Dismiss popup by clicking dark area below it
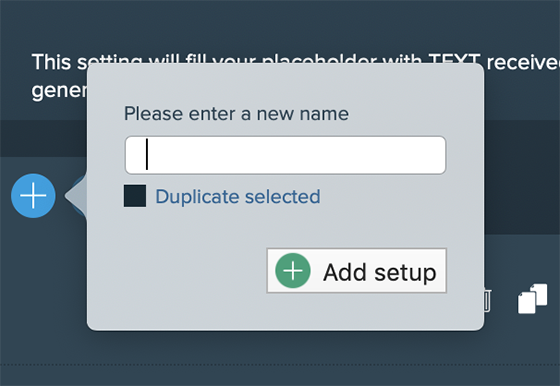The width and height of the screenshot is (560, 386). (280, 348)
